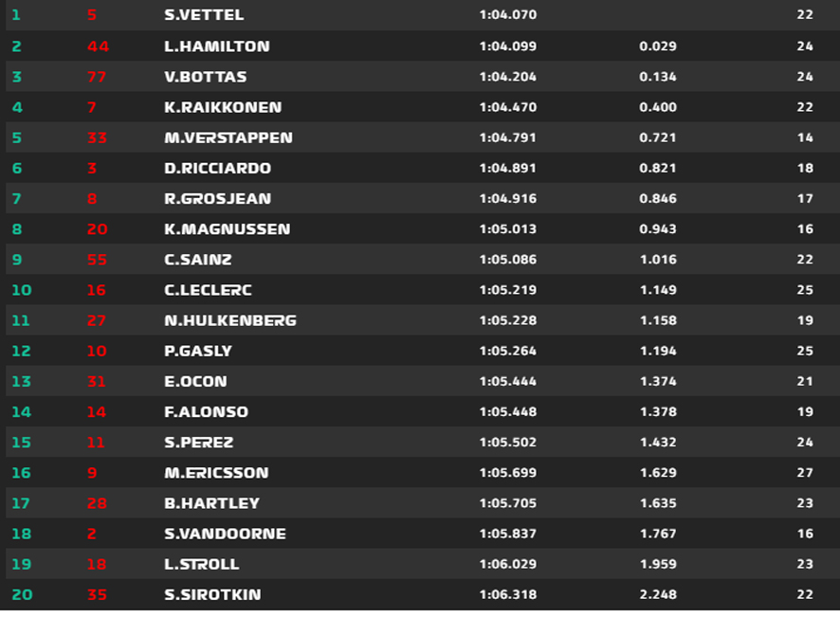The image size is (840, 635).
Task: Click car number 14 for F.ALONSO
Action: click(x=97, y=411)
